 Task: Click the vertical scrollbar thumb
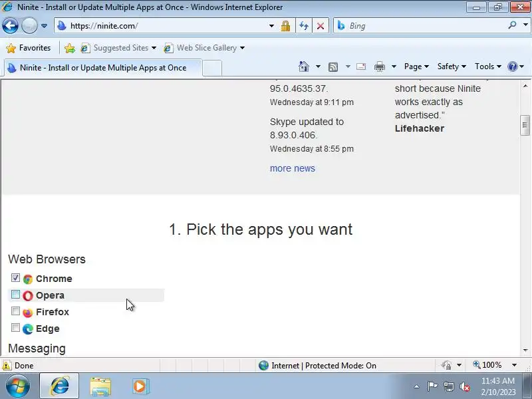(x=525, y=125)
